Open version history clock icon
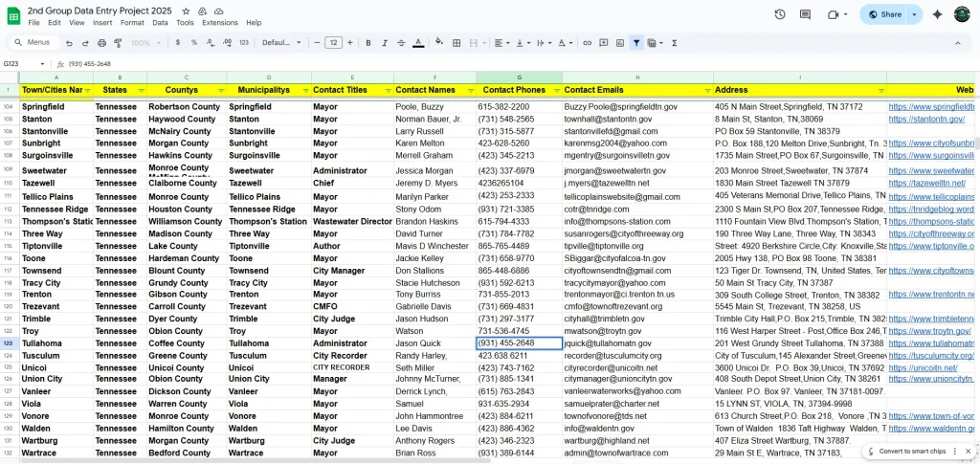 (780, 14)
